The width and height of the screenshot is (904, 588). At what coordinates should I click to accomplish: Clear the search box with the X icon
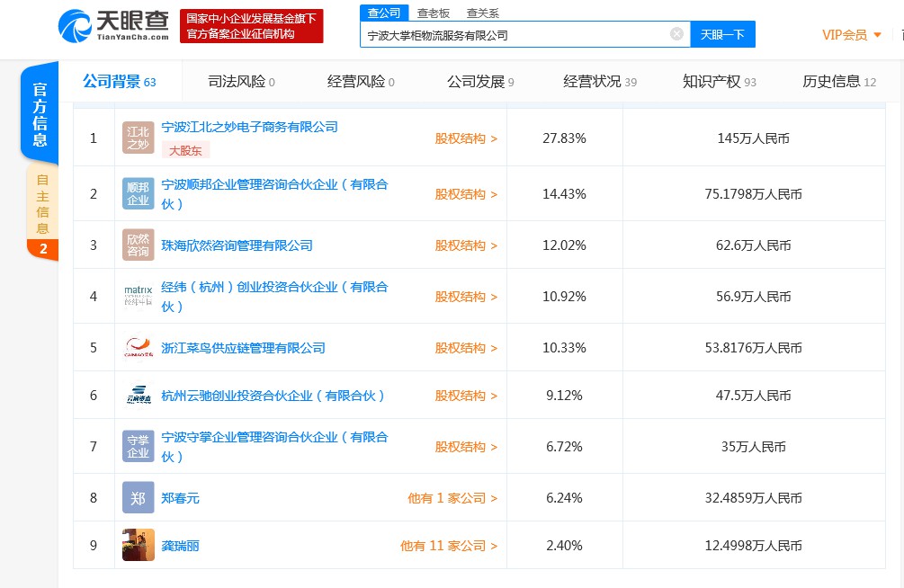coord(676,34)
